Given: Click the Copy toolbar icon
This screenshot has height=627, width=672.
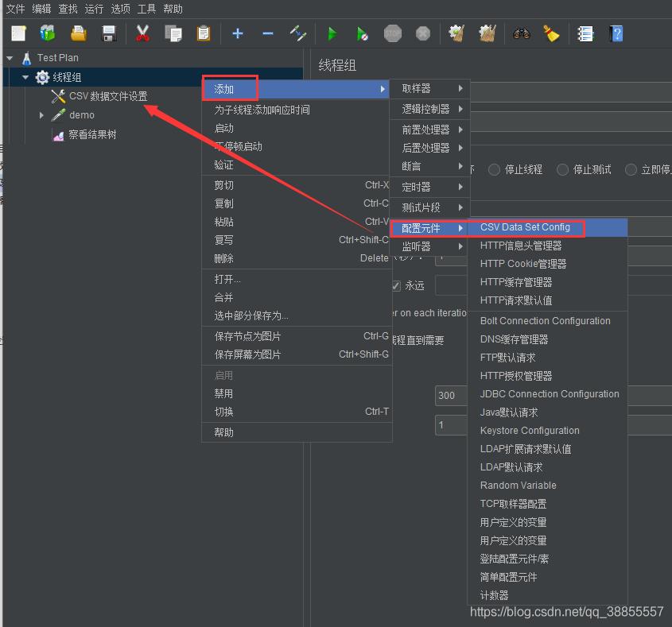Looking at the screenshot, I should coord(173,33).
